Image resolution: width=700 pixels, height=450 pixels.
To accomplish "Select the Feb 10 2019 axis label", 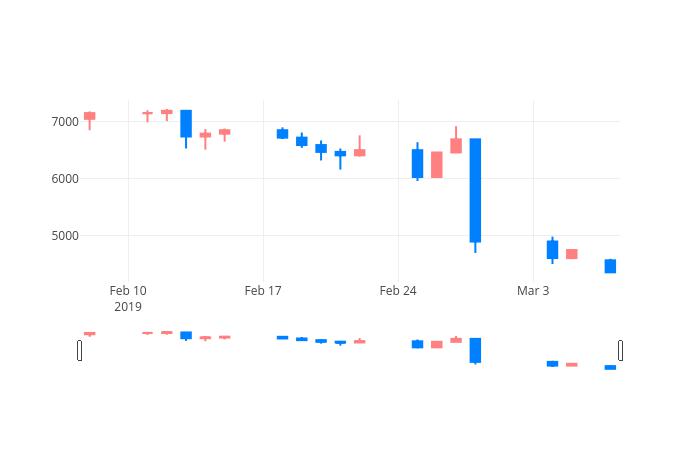I will coord(128,299).
